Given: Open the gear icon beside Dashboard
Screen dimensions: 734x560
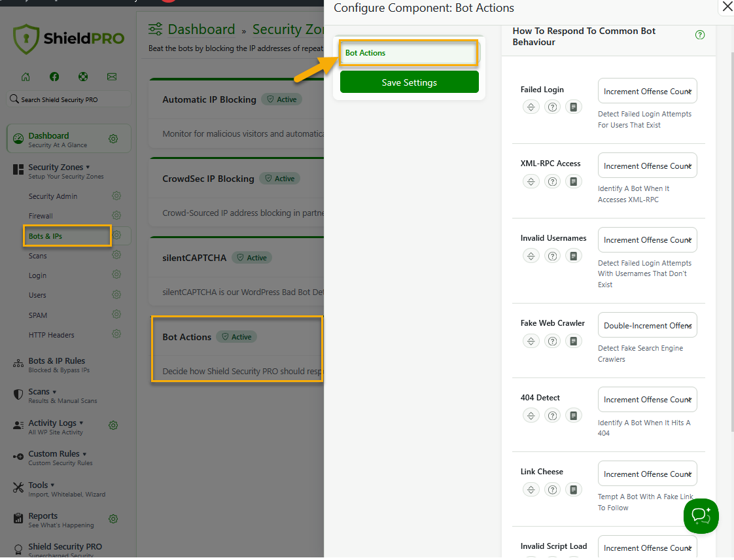Looking at the screenshot, I should 113,139.
